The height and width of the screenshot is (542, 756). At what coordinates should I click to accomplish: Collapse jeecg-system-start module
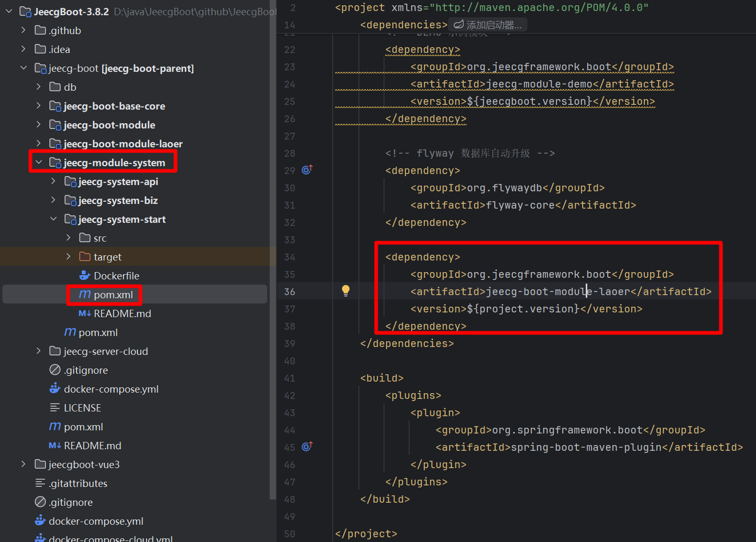53,219
